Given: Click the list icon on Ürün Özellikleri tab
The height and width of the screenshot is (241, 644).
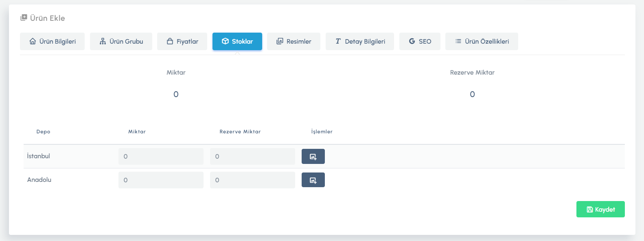Looking at the screenshot, I should (458, 42).
